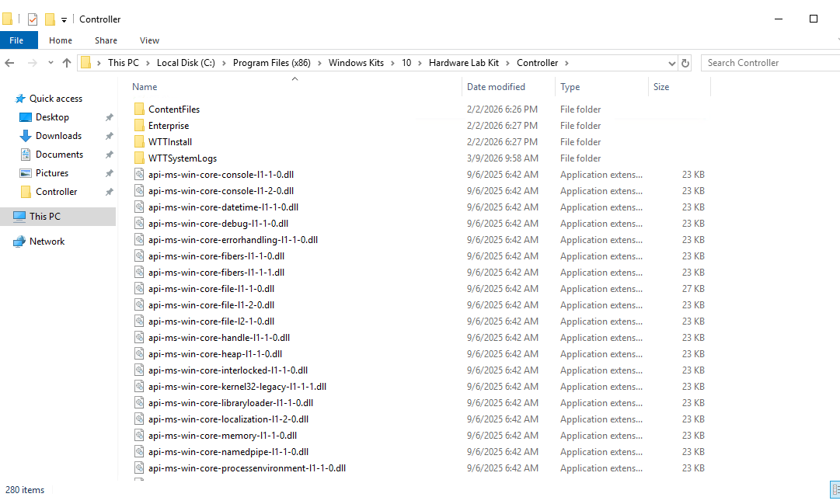The width and height of the screenshot is (840, 504).
Task: Click the 10 breadcrumb segment
Action: pyautogui.click(x=406, y=63)
